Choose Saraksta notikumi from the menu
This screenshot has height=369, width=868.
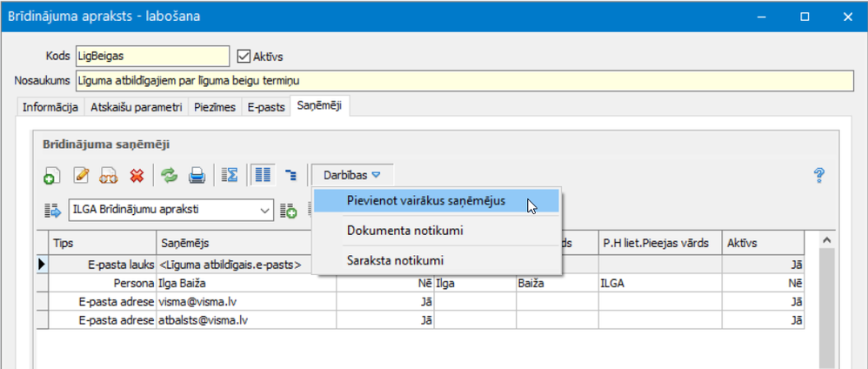396,260
